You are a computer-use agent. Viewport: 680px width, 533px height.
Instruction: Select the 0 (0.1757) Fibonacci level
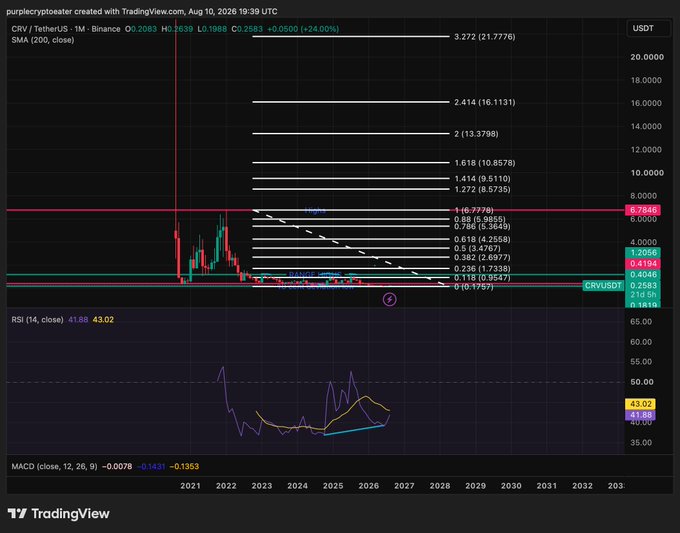click(x=474, y=287)
